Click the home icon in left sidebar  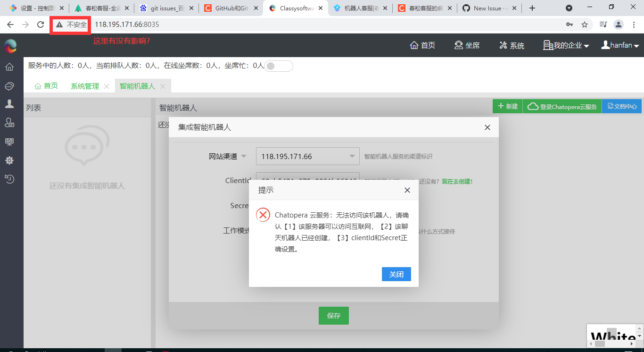pyautogui.click(x=9, y=67)
